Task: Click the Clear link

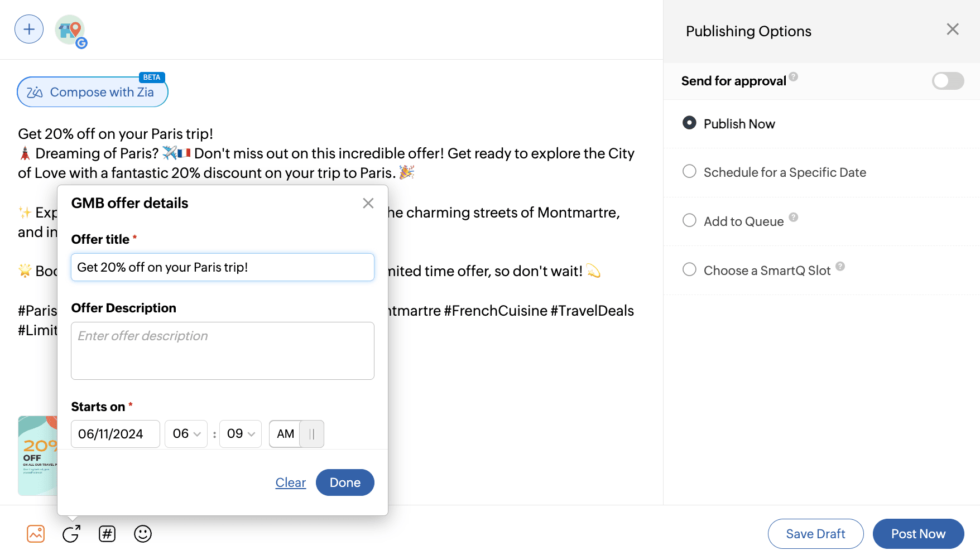Action: pyautogui.click(x=291, y=482)
